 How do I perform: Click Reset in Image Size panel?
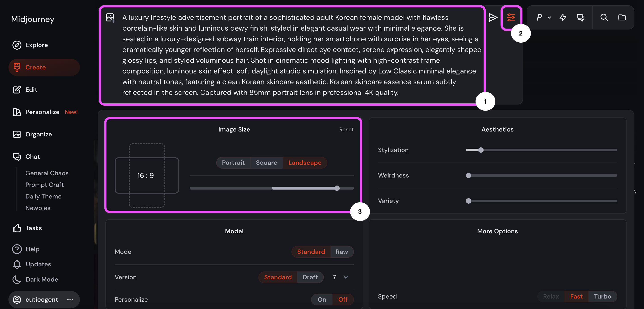point(346,129)
